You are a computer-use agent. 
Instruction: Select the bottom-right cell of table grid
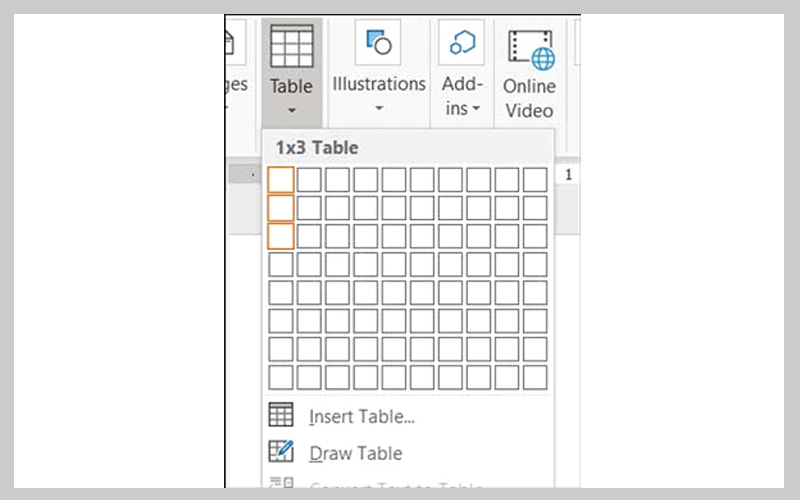pos(536,377)
